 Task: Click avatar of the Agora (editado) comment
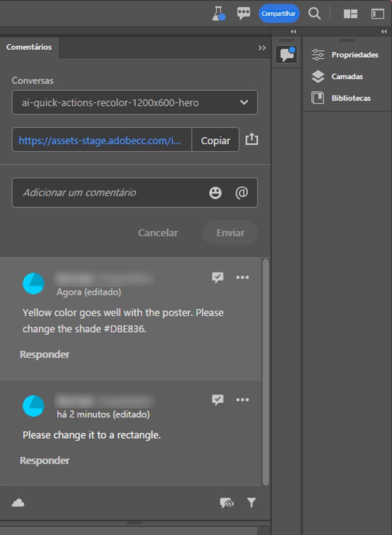33,284
